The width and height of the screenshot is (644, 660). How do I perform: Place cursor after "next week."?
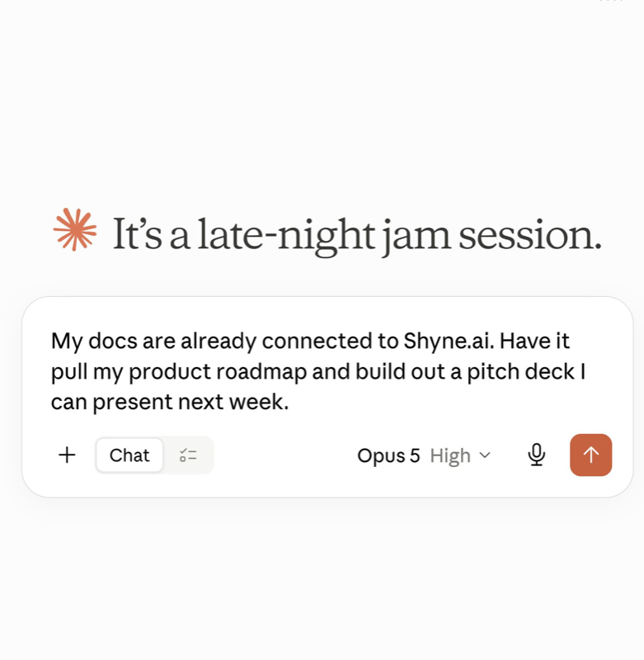pos(289,402)
